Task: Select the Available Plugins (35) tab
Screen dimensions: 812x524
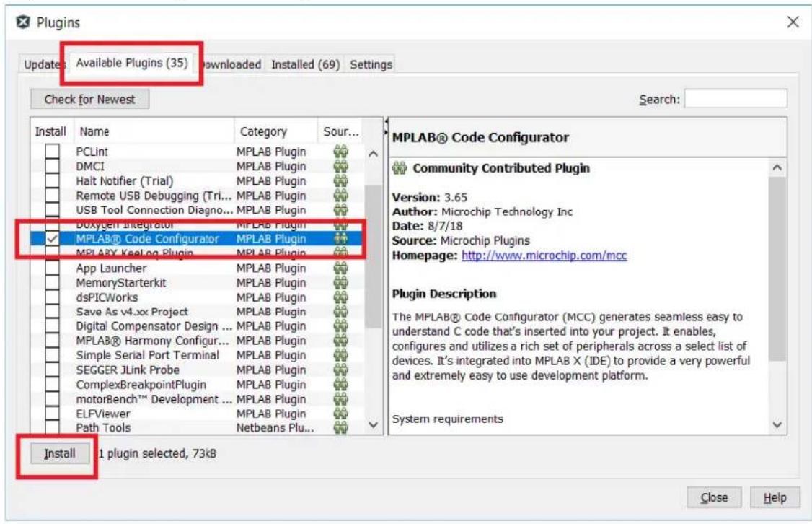Action: click(131, 63)
